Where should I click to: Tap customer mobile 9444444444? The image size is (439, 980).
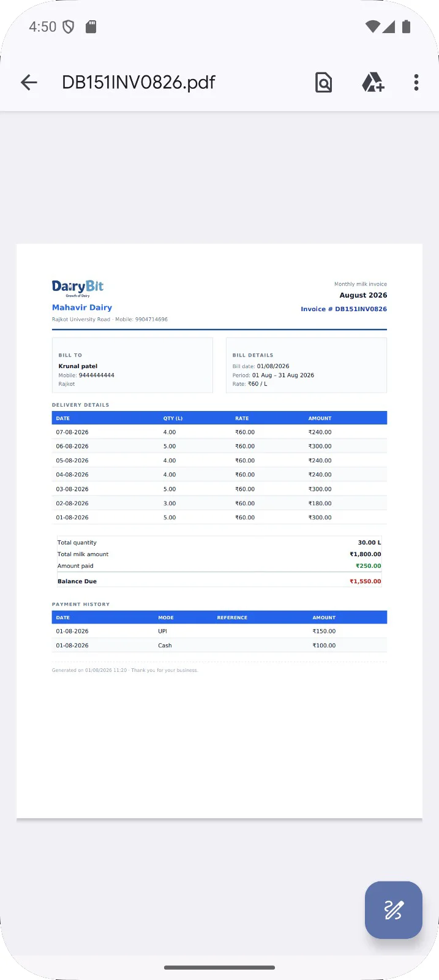[x=96, y=375]
